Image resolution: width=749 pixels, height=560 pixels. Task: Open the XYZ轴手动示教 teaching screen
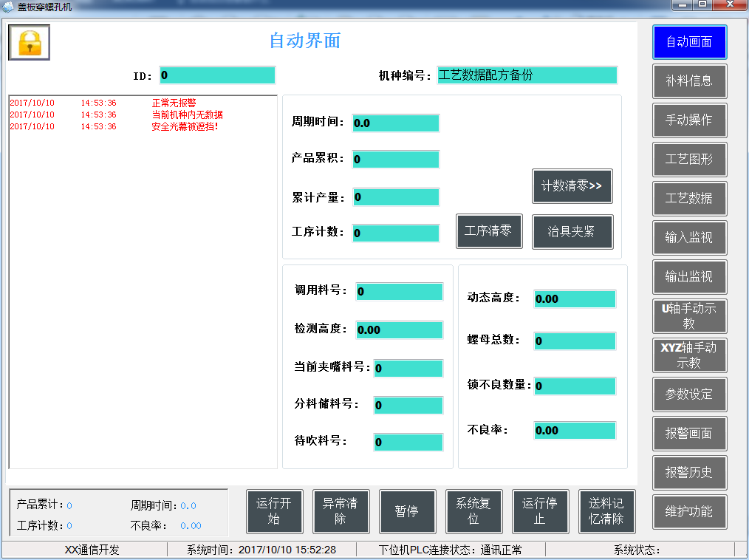coord(689,355)
